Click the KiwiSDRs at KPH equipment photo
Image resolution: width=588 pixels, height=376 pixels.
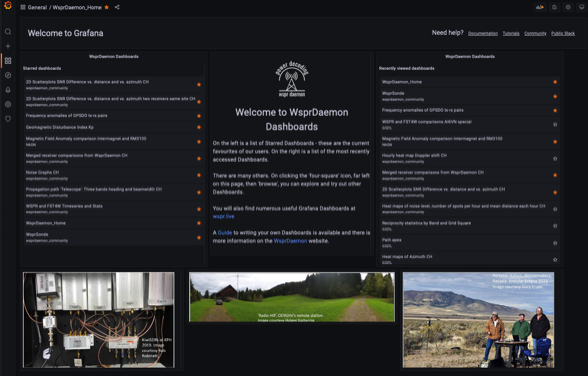[x=99, y=320]
